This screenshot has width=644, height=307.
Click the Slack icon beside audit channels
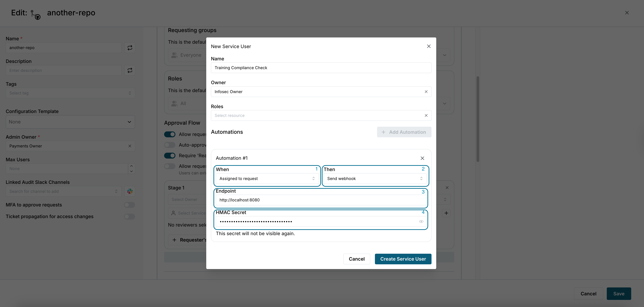pos(130,191)
